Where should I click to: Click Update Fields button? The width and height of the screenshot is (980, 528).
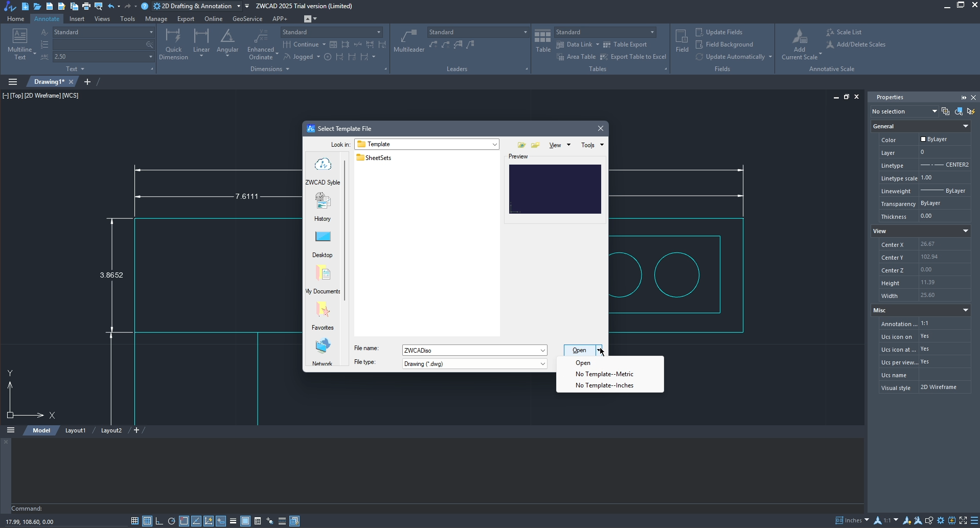point(719,32)
